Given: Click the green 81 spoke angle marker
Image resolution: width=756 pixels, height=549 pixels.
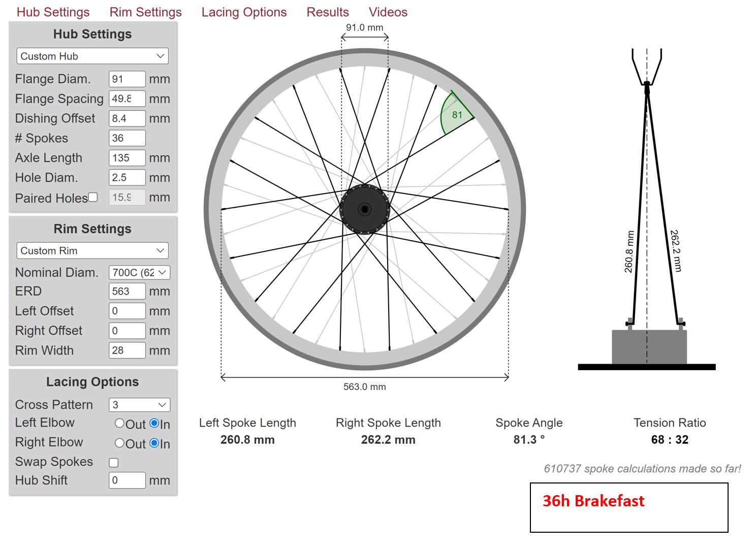Looking at the screenshot, I should pos(456,115).
